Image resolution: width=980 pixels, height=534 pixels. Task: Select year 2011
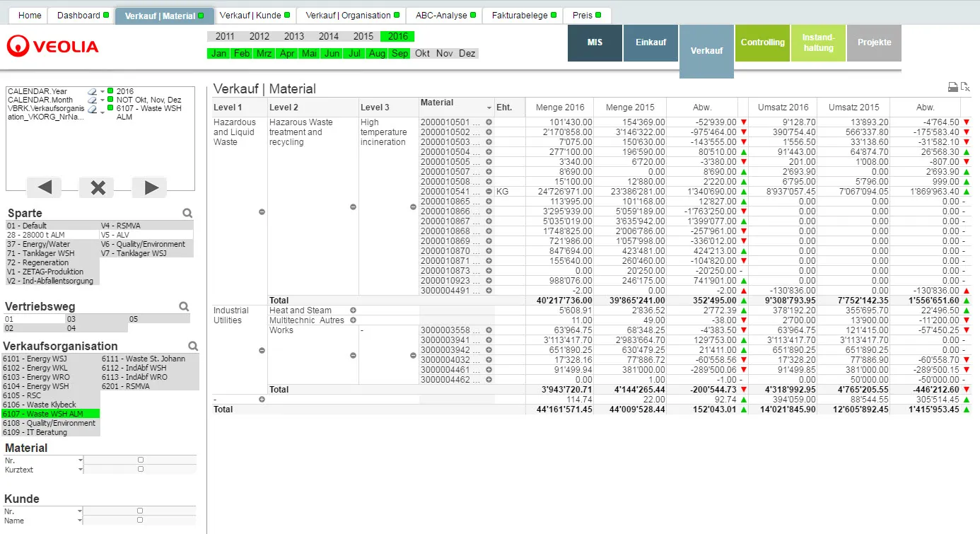tap(225, 36)
